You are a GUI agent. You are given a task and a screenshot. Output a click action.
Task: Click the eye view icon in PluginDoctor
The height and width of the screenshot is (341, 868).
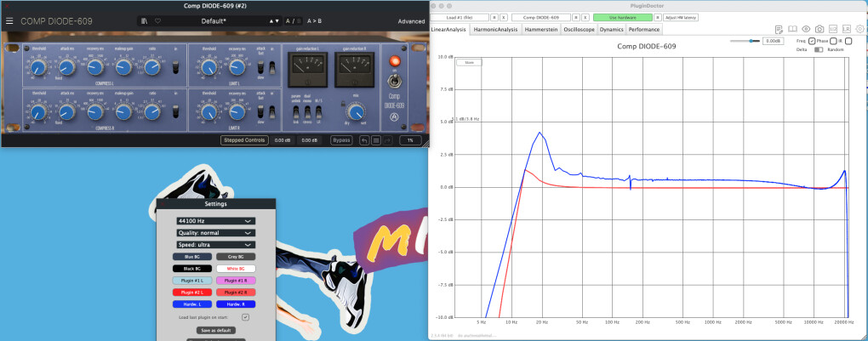coord(806,29)
